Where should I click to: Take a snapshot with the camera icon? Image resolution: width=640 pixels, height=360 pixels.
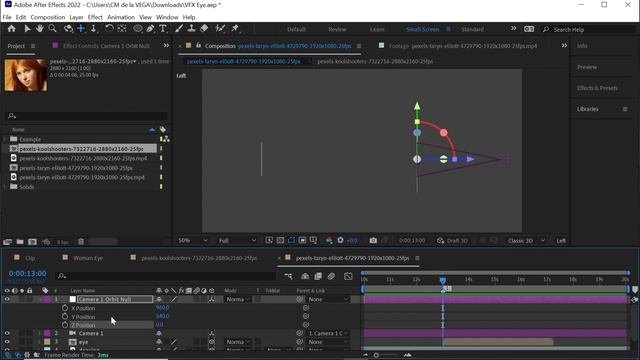click(x=373, y=240)
